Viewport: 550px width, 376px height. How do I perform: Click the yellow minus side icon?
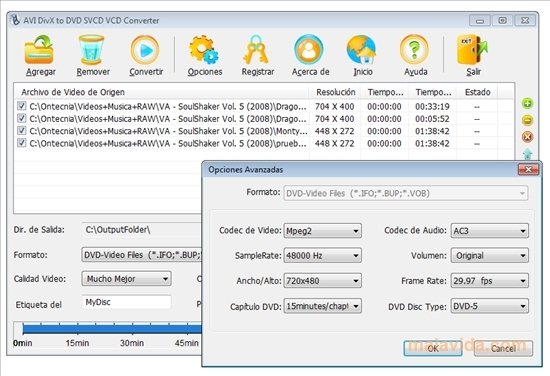pyautogui.click(x=528, y=120)
